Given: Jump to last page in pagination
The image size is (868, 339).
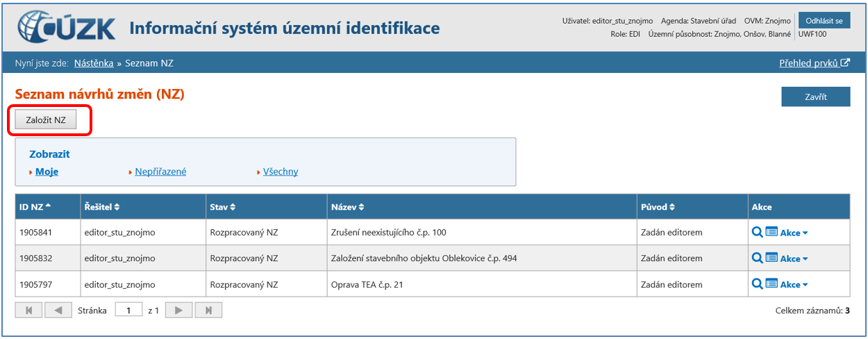Looking at the screenshot, I should [x=208, y=311].
